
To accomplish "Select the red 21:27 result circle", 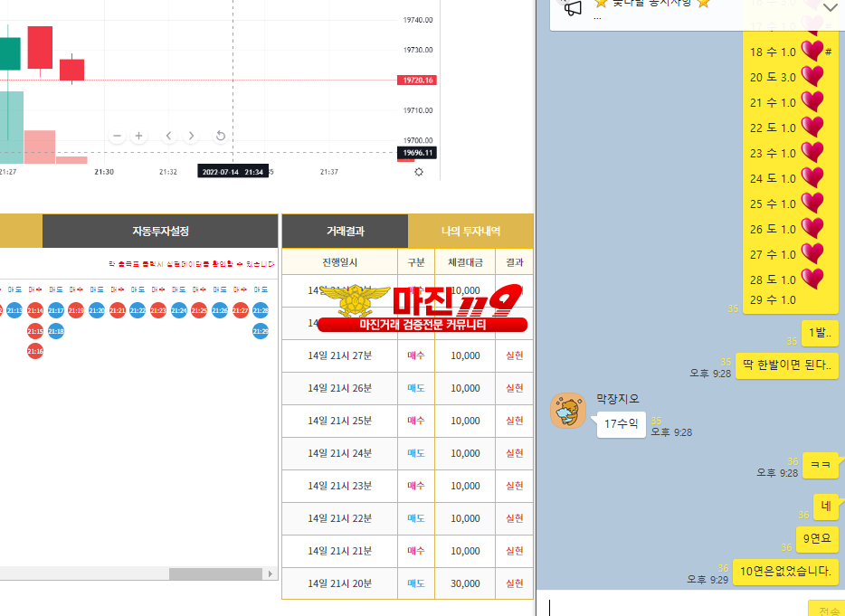I will (x=241, y=310).
